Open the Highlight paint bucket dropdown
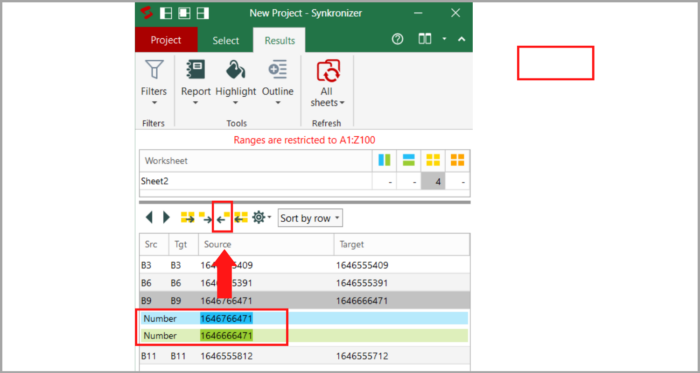The image size is (700, 373). [236, 83]
